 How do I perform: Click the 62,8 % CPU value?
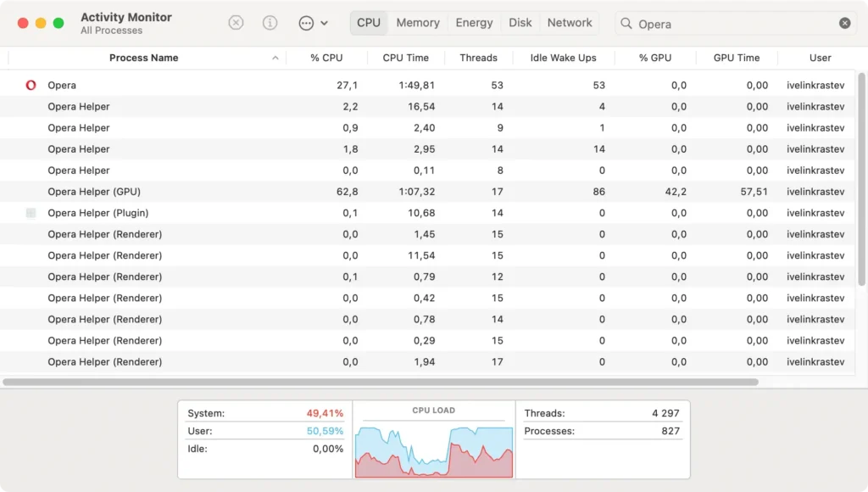347,192
